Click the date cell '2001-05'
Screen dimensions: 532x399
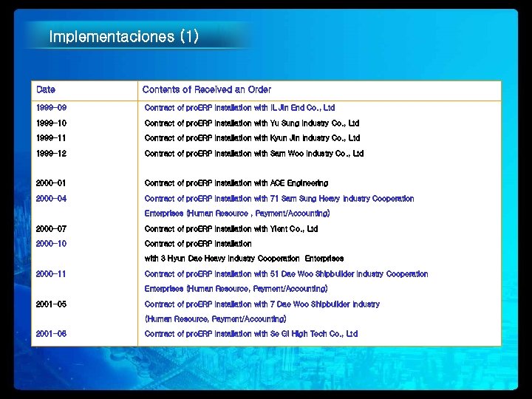[x=51, y=304]
